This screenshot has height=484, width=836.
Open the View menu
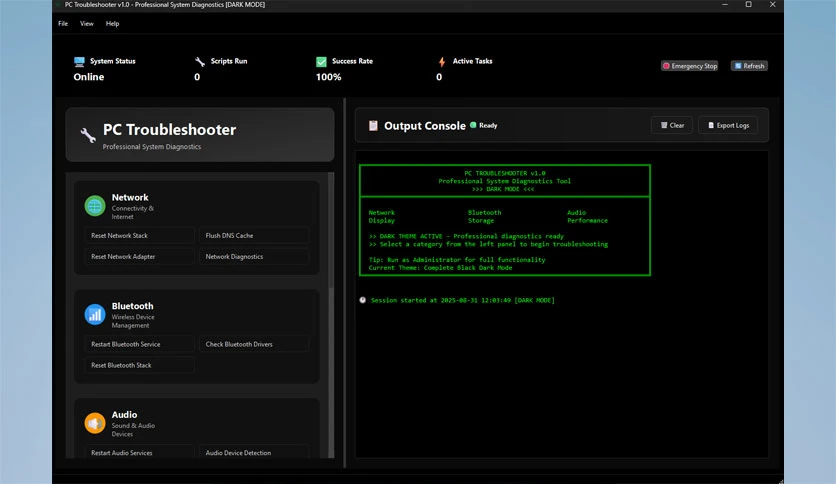[x=86, y=23]
